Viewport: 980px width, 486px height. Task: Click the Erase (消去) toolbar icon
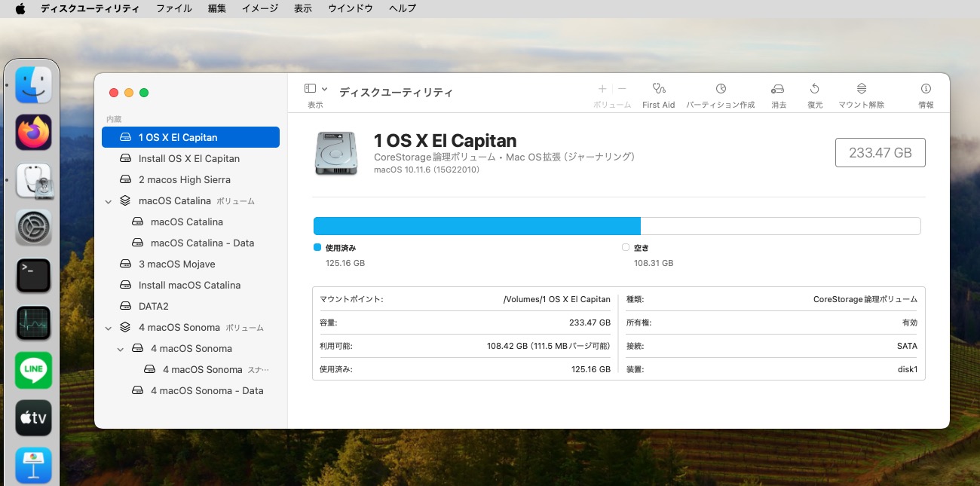[x=778, y=89]
